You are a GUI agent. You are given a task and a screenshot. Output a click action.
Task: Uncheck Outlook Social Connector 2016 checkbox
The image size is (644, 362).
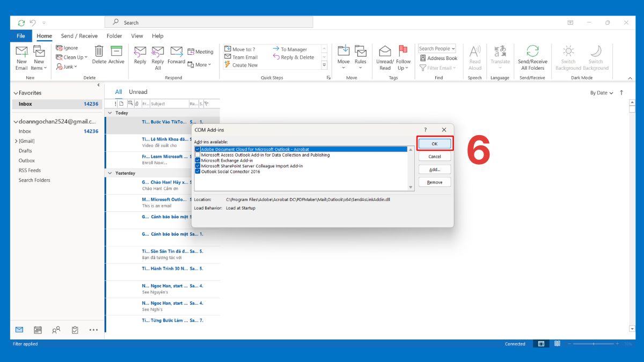[x=198, y=172]
